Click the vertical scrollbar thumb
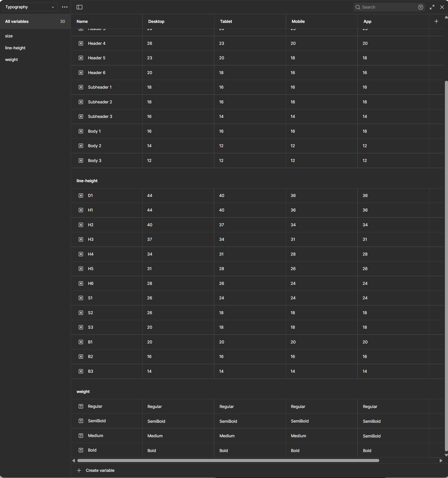This screenshot has width=448, height=478. [446, 265]
